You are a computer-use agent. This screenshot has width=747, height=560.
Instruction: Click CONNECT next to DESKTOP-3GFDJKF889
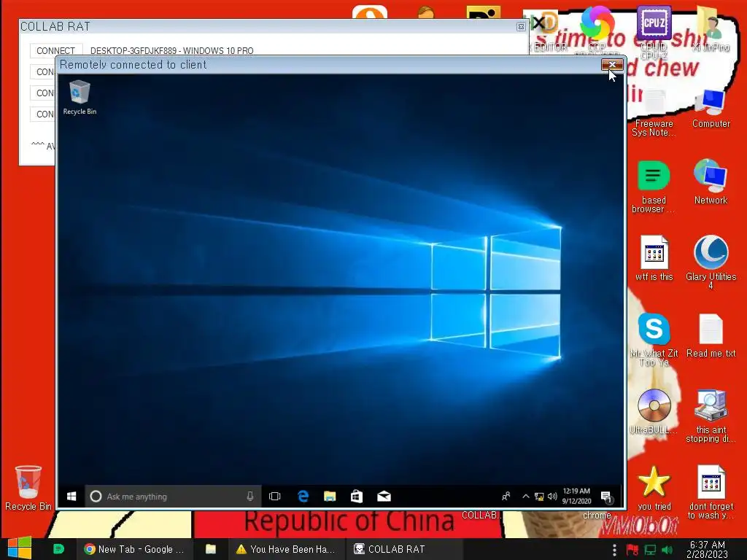pos(55,50)
